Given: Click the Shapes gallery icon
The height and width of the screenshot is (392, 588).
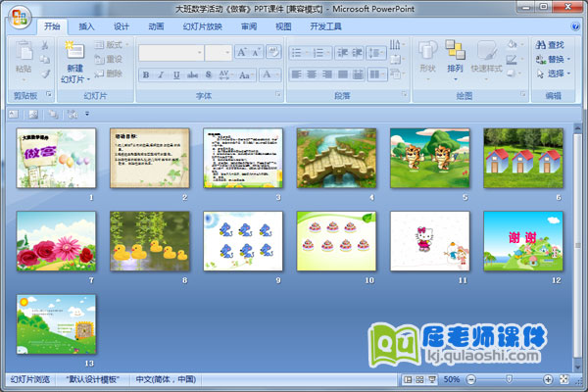Looking at the screenshot, I should pyautogui.click(x=427, y=51).
